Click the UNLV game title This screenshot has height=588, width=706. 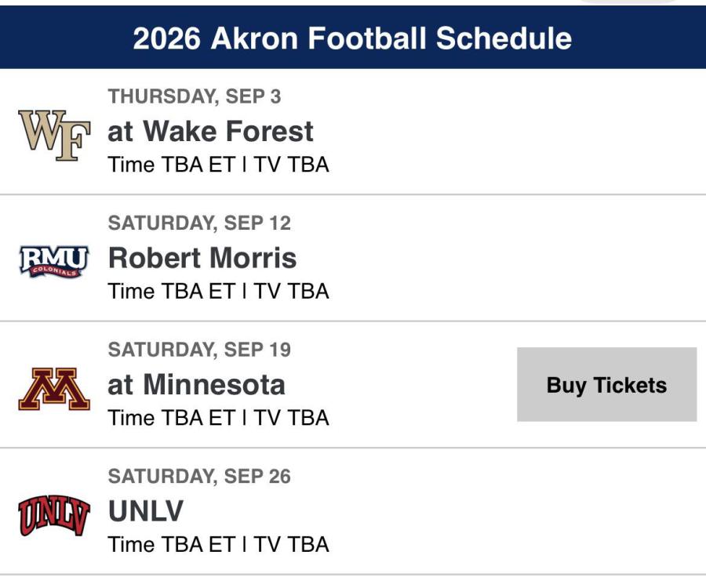pos(145,511)
